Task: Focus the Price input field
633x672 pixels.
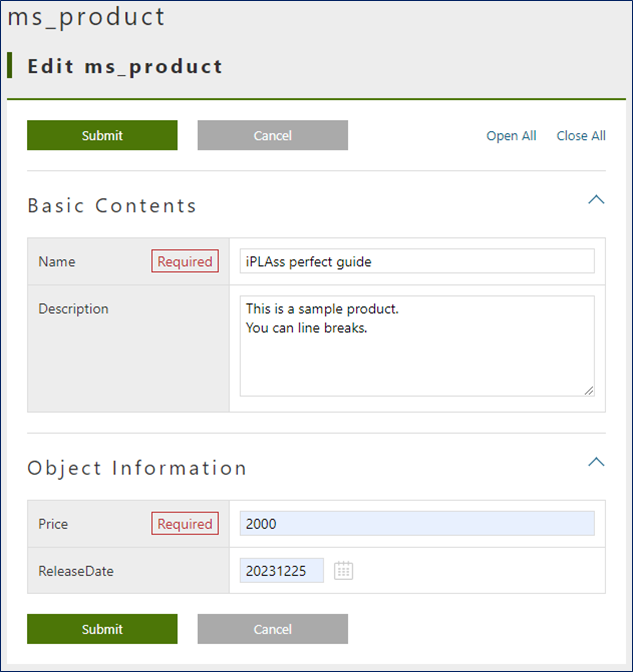Action: coord(417,523)
